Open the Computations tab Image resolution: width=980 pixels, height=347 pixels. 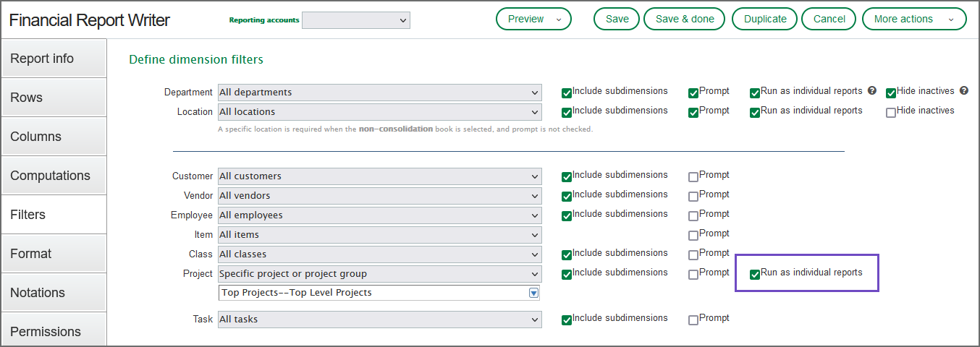[54, 176]
